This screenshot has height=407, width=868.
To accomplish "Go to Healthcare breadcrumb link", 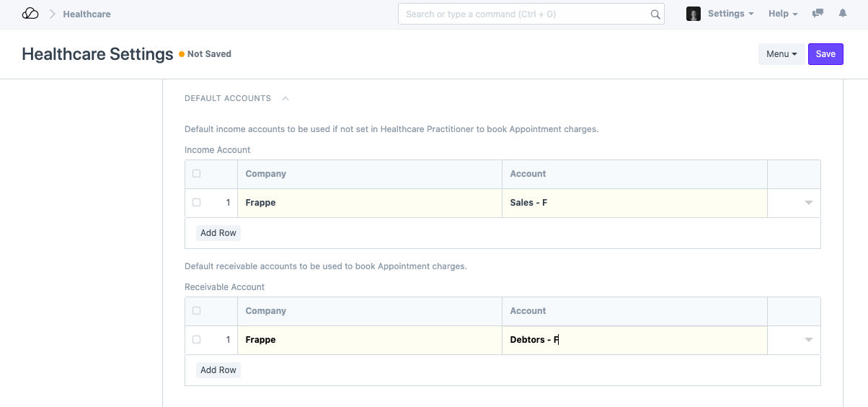I will 87,14.
